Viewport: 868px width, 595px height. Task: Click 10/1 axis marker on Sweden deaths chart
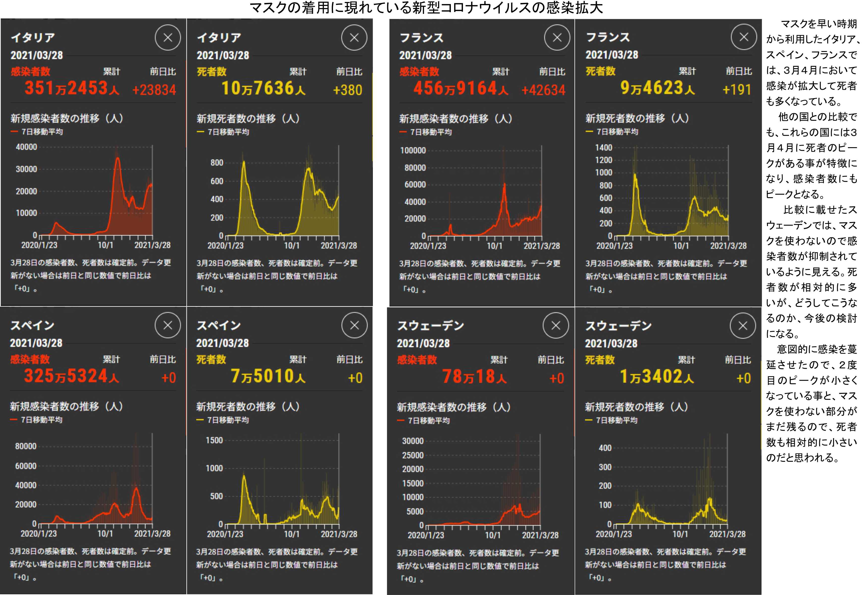[680, 534]
